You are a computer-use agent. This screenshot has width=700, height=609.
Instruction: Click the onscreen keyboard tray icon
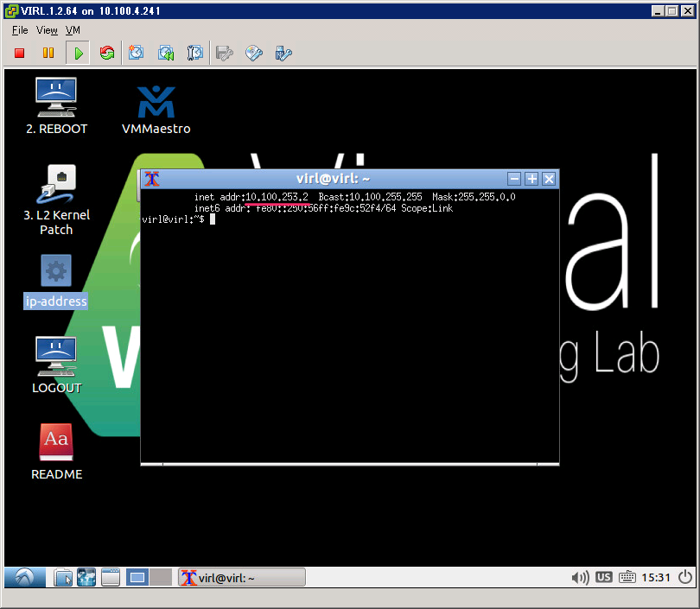point(627,577)
